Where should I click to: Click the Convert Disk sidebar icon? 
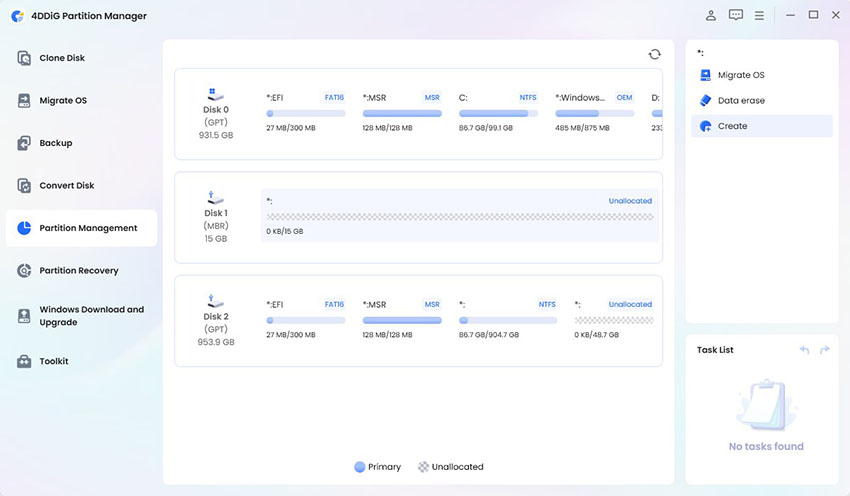[25, 186]
